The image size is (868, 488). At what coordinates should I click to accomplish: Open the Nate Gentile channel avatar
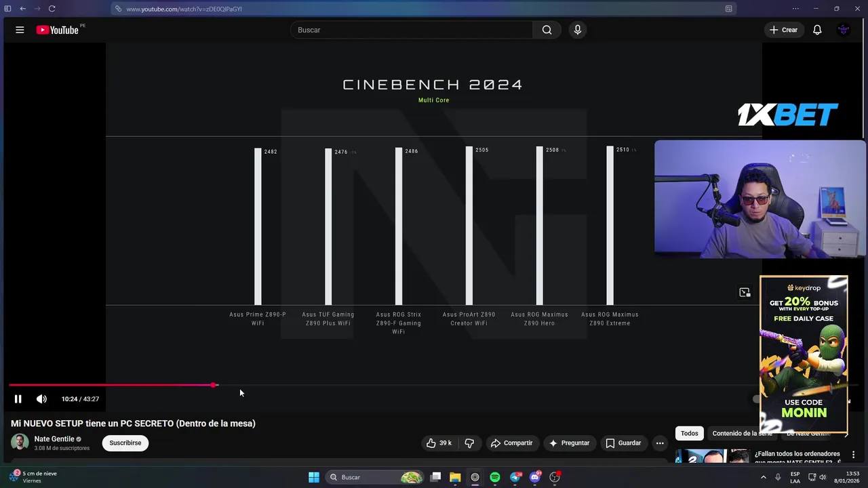coord(20,443)
